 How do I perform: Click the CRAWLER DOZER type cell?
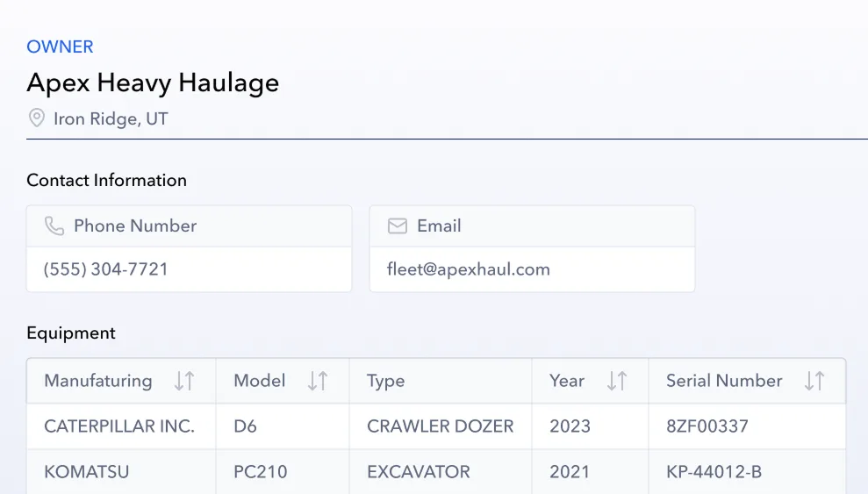pos(440,426)
